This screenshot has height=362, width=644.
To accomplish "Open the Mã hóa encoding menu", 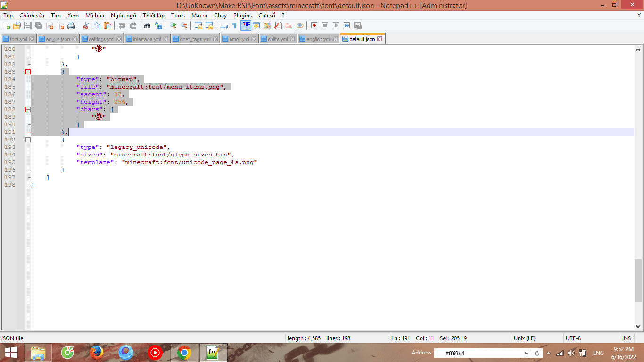I will click(95, 16).
